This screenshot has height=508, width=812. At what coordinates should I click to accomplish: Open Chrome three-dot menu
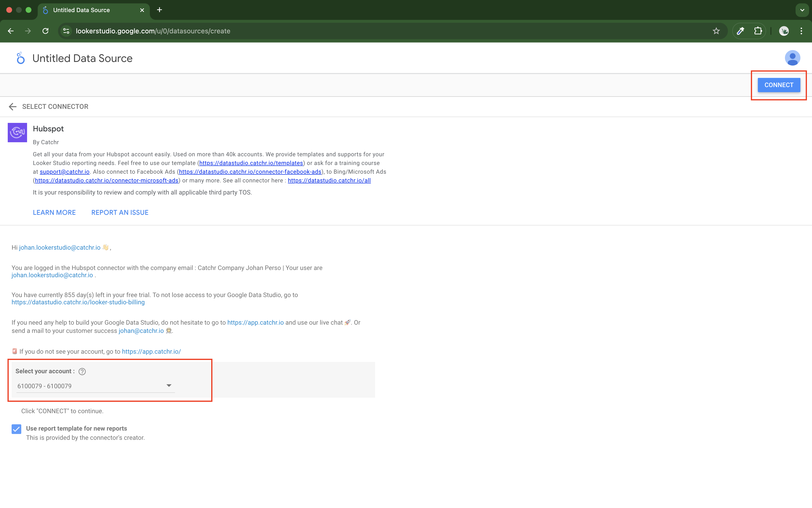pos(801,31)
